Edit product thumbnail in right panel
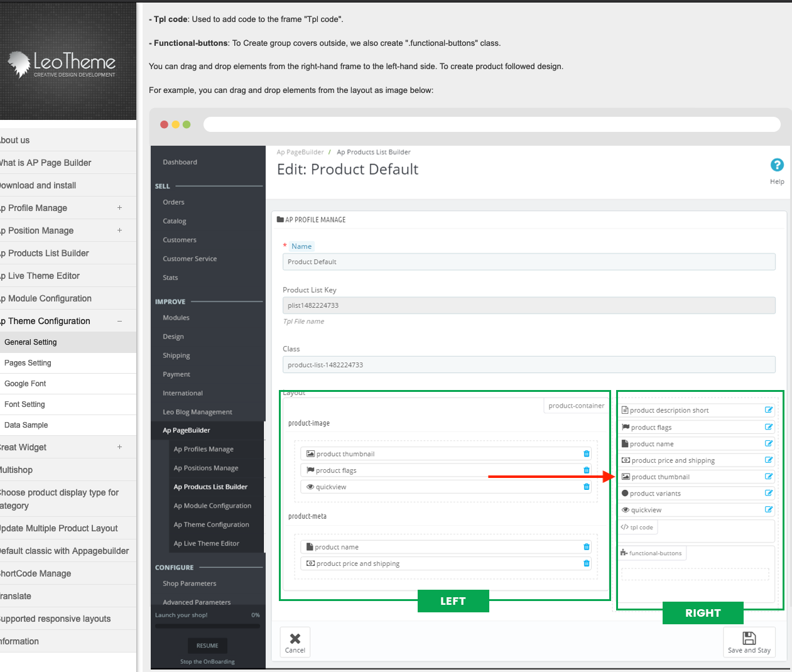 (769, 477)
